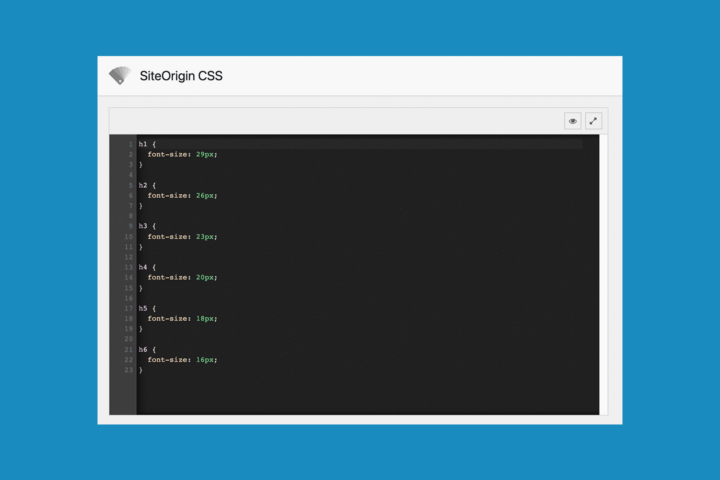The height and width of the screenshot is (480, 720).
Task: Click the closing brace on line 23
Action: click(x=141, y=370)
